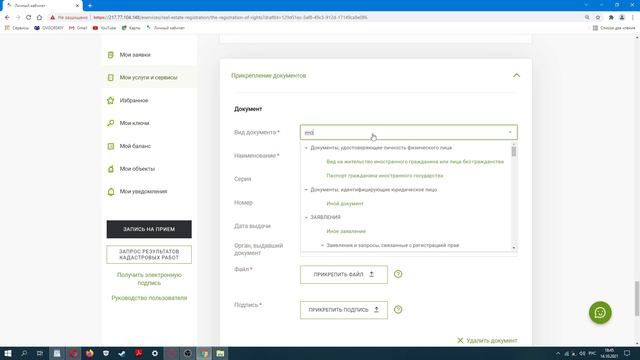Open Руководство пользователя link
This screenshot has height=360, width=640.
click(149, 298)
